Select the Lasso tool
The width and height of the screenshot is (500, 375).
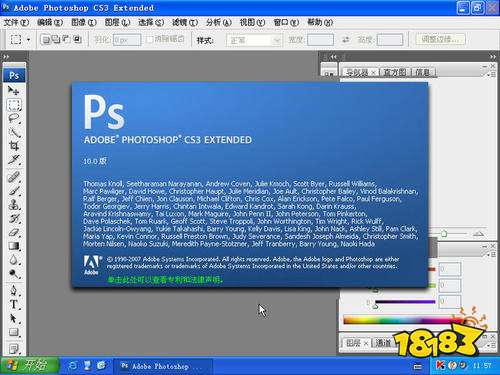(x=14, y=118)
